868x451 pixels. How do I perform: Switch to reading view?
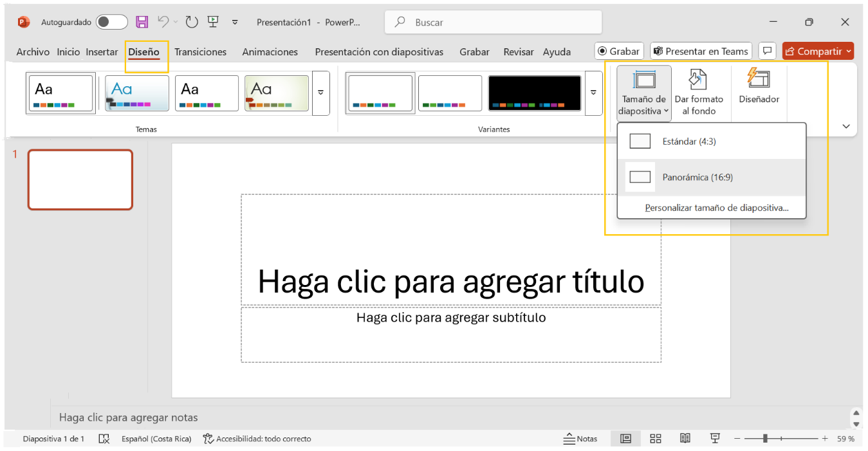(x=685, y=439)
